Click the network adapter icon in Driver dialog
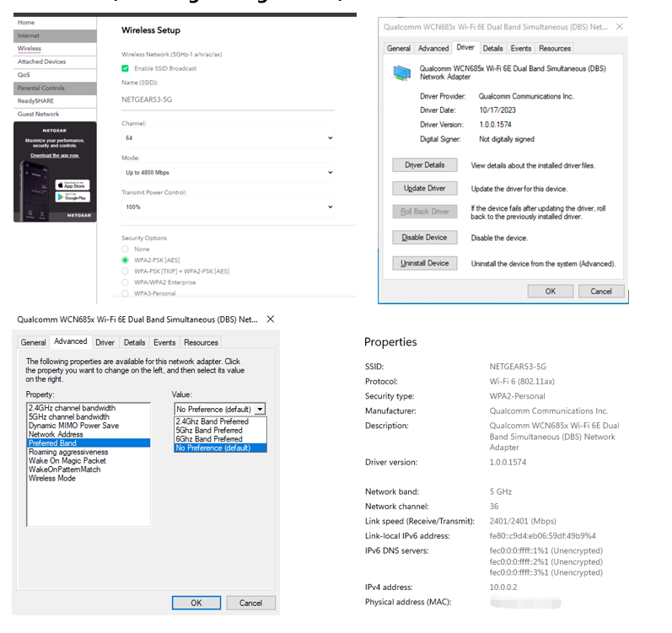 pos(402,72)
